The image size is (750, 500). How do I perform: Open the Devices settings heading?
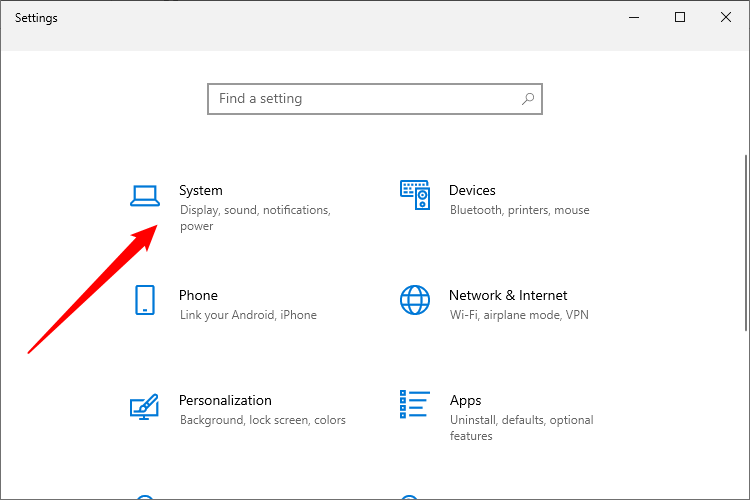tap(472, 190)
